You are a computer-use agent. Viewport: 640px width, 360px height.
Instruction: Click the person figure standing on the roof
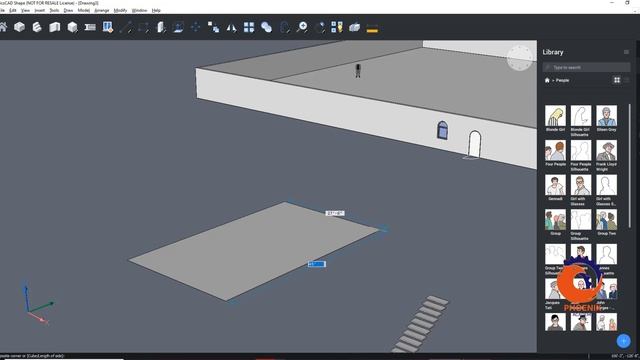pyautogui.click(x=358, y=70)
